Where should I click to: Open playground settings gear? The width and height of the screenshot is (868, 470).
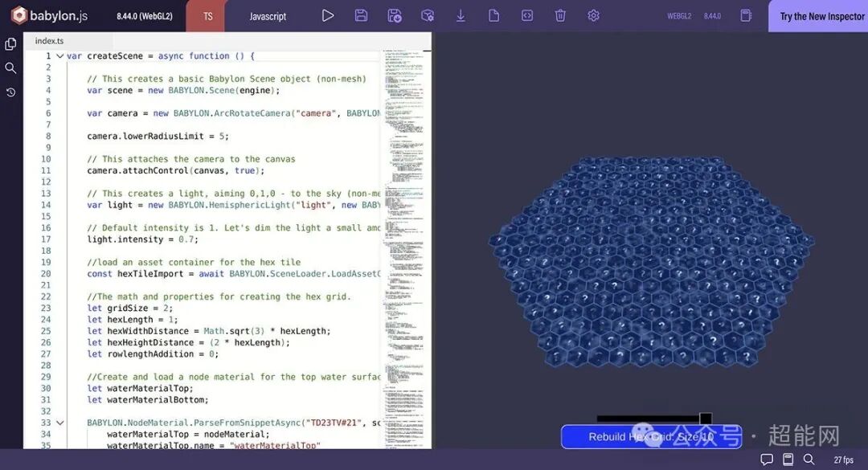(593, 15)
